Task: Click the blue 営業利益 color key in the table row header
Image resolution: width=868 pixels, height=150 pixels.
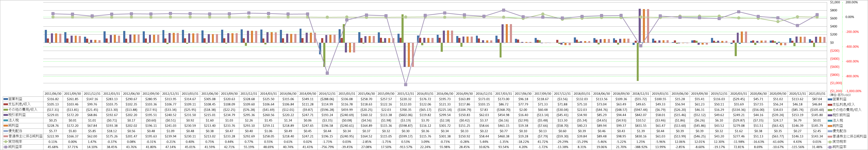Action: (x=5, y=99)
